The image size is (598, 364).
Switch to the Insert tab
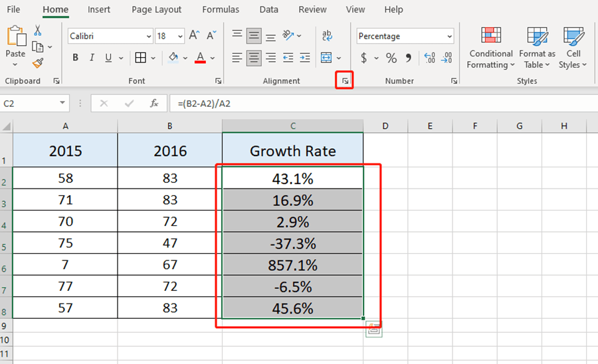click(x=99, y=9)
